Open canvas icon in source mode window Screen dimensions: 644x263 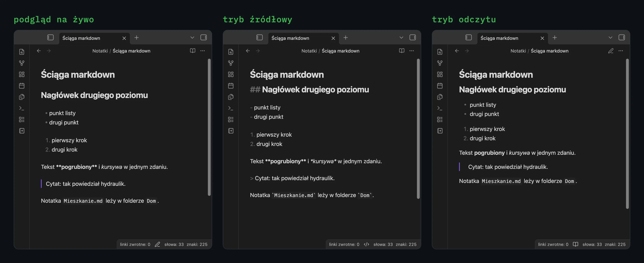pyautogui.click(x=231, y=74)
